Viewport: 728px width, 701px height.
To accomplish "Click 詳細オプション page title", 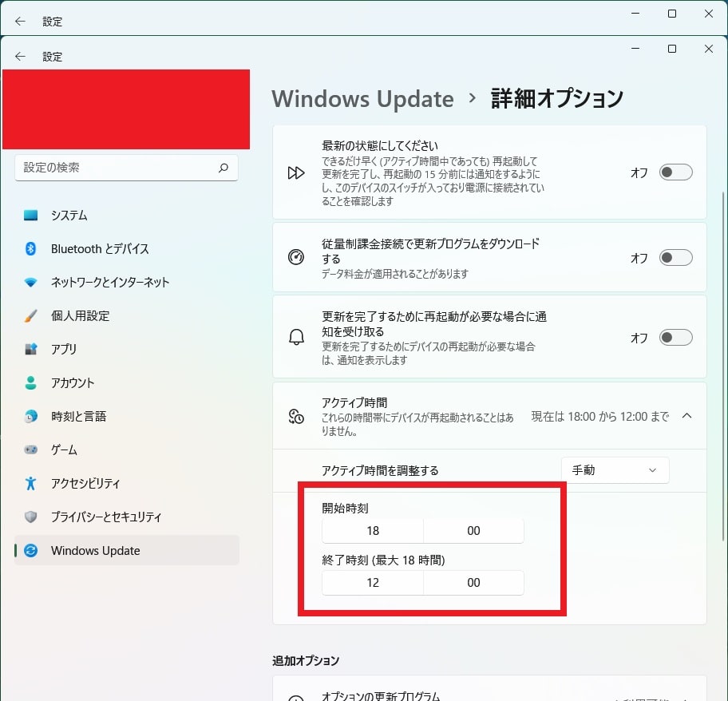I will click(x=556, y=99).
